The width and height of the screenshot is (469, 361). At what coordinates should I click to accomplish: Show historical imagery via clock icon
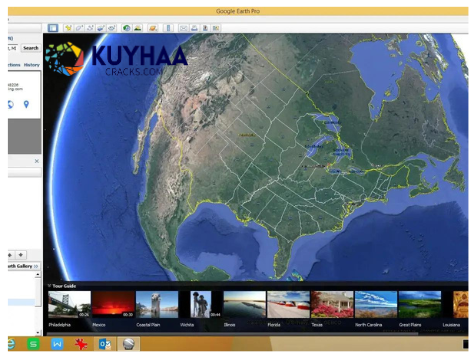click(126, 28)
